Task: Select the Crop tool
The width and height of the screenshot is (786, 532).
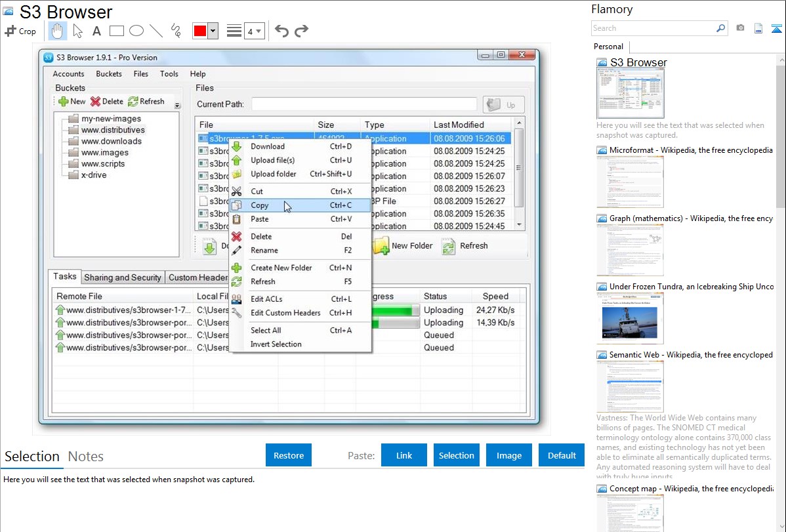Action: pyautogui.click(x=20, y=31)
